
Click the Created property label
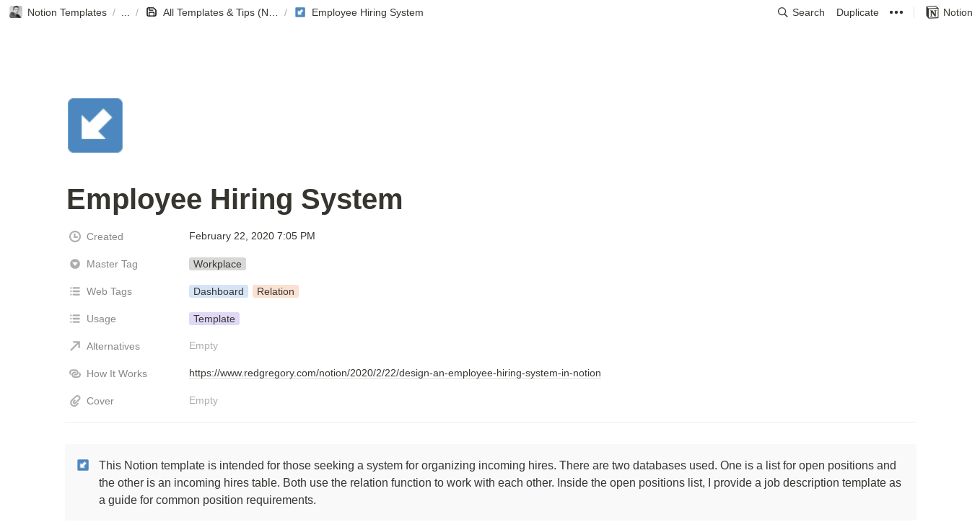105,236
